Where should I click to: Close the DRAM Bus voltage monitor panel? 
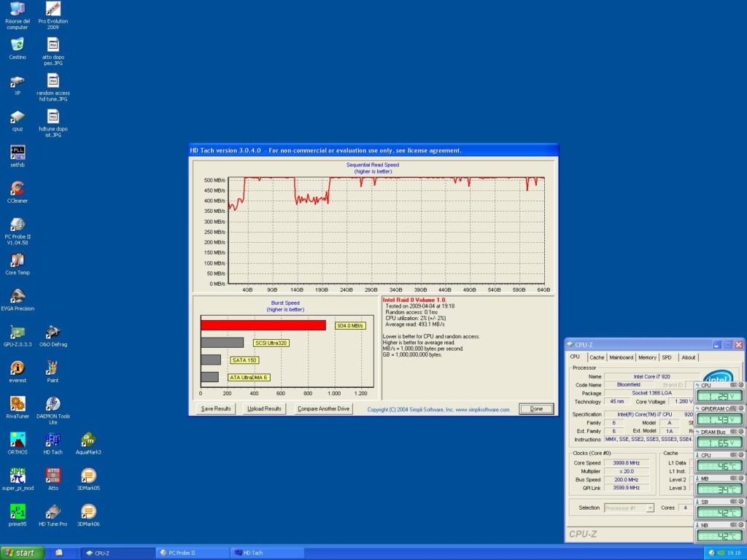coord(740,432)
